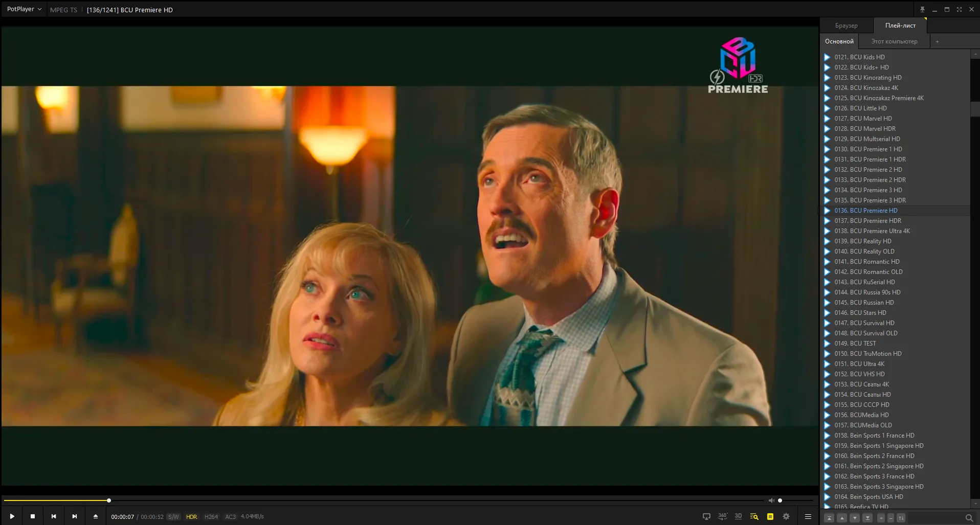The width and height of the screenshot is (980, 525).
Task: Mute audio via the speaker icon
Action: [x=771, y=500]
